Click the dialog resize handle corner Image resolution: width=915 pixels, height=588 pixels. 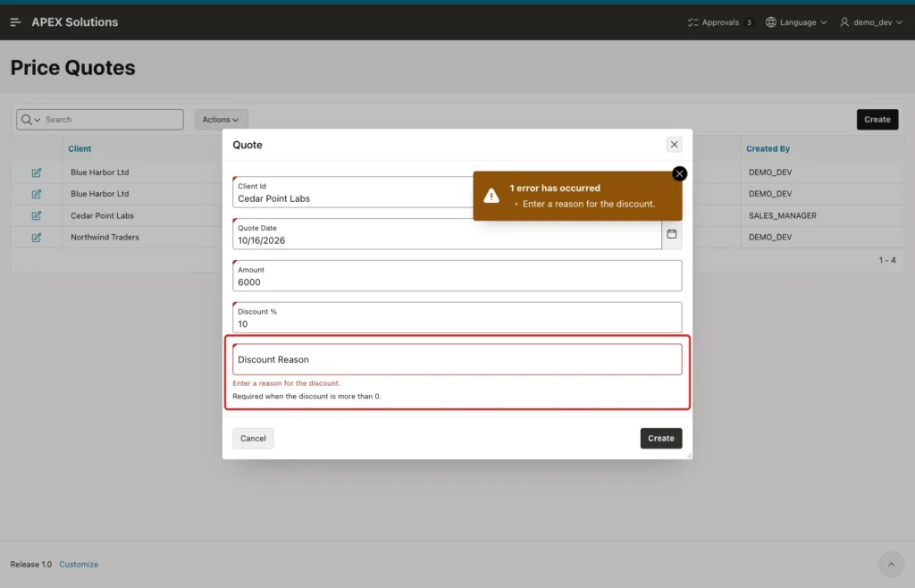(x=689, y=455)
